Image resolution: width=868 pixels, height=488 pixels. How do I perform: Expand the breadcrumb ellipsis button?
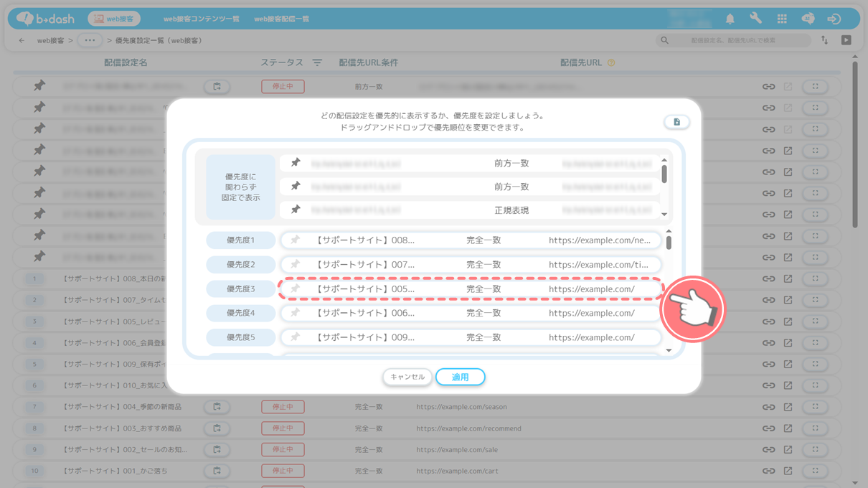coord(90,40)
